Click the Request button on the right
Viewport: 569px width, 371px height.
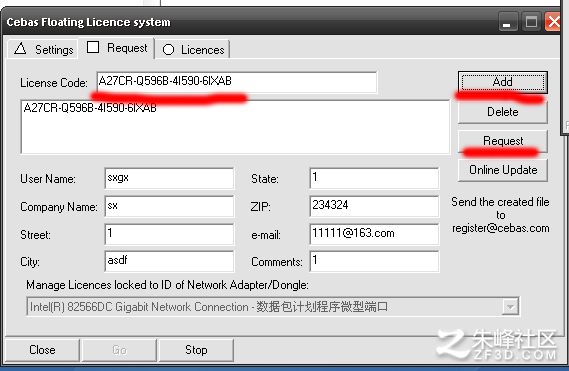(x=503, y=141)
